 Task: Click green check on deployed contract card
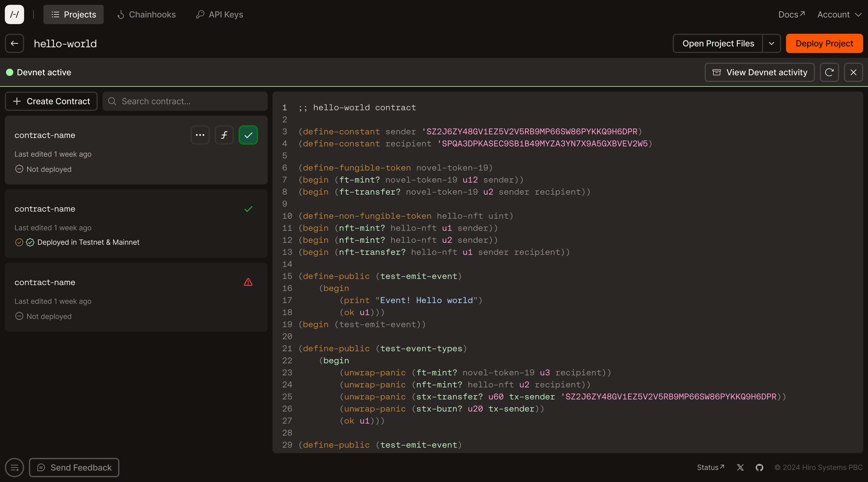pos(248,209)
